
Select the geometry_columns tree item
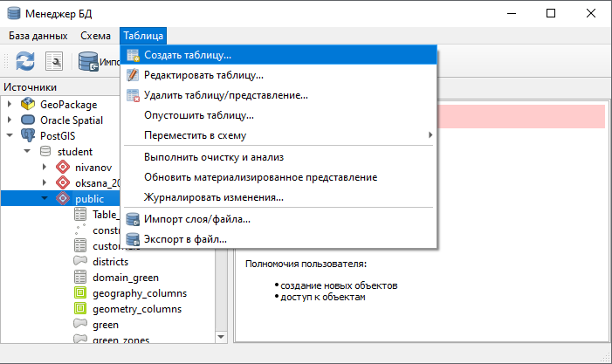click(x=136, y=308)
